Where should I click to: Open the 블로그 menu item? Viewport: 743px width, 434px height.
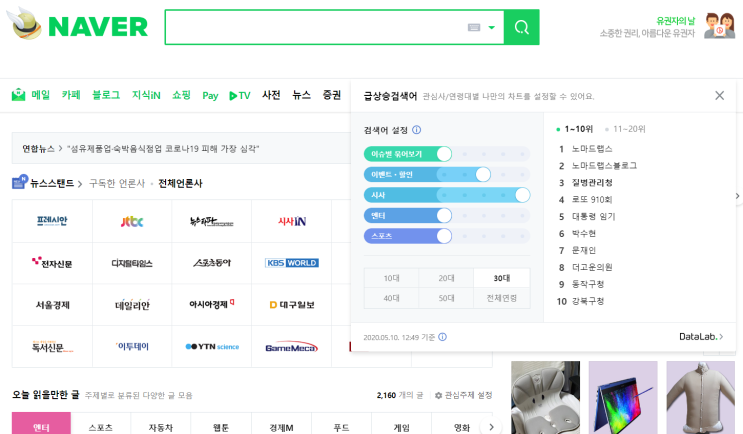pyautogui.click(x=106, y=95)
